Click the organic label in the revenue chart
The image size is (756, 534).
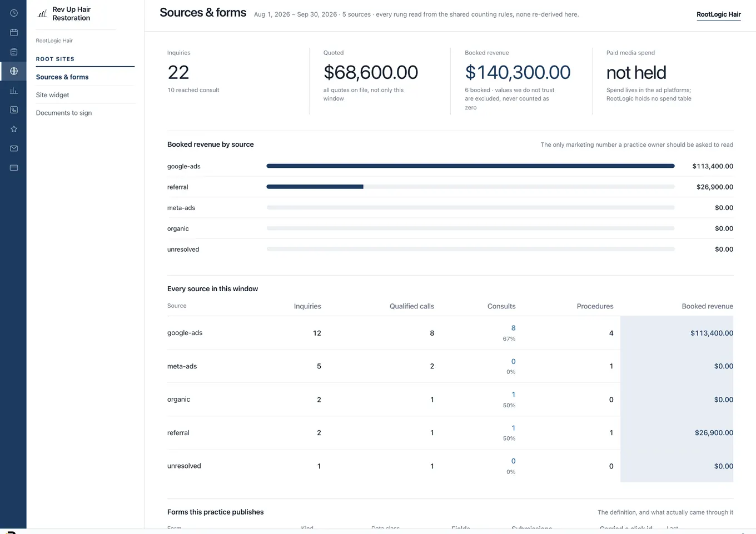pyautogui.click(x=178, y=228)
